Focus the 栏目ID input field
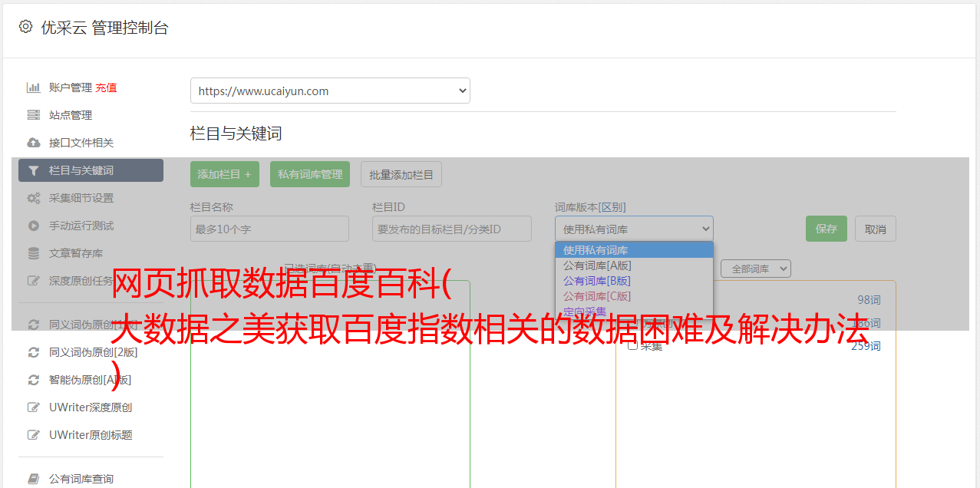The height and width of the screenshot is (488, 980). click(452, 229)
